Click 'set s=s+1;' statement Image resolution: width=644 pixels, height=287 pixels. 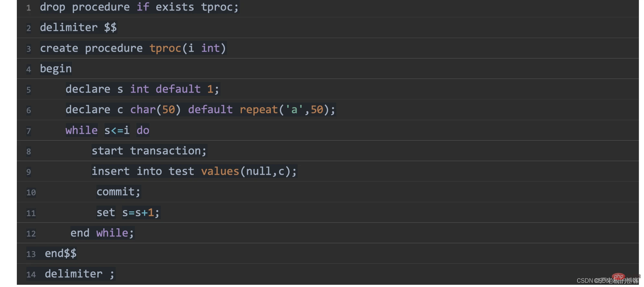[x=128, y=213]
